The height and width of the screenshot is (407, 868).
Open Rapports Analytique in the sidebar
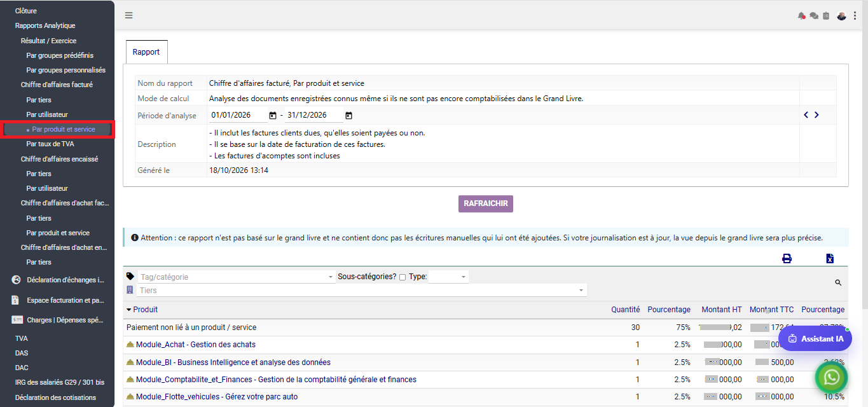(x=45, y=25)
